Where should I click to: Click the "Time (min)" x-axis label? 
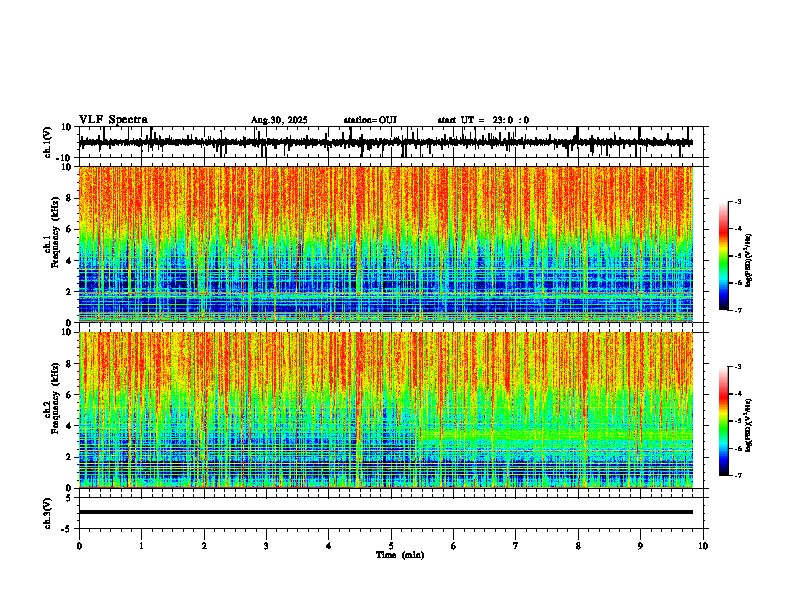pos(400,555)
